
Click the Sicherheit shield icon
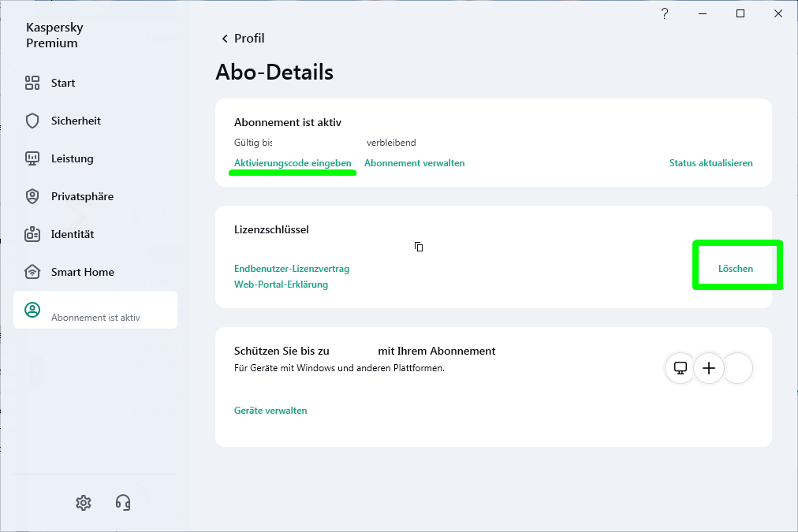pos(32,121)
